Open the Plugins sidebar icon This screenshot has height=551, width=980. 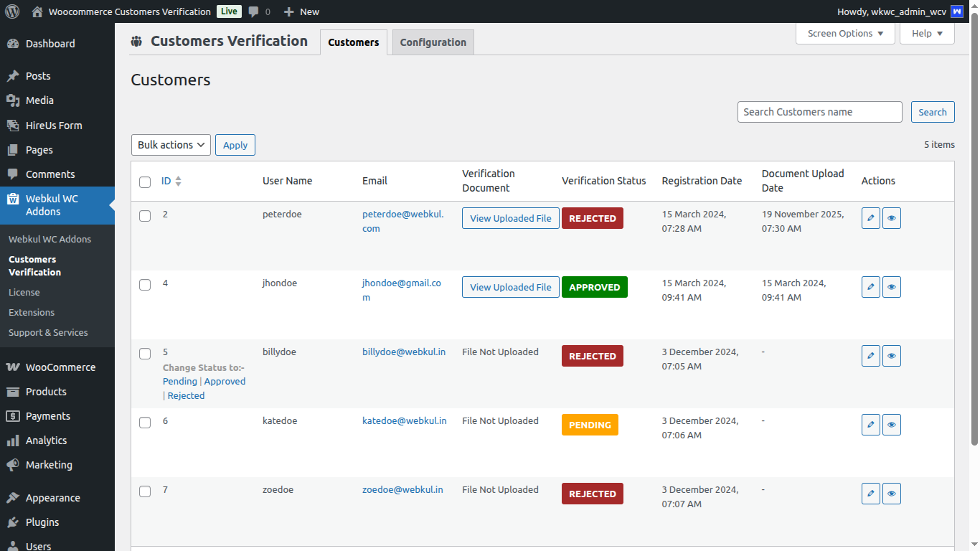pyautogui.click(x=14, y=522)
